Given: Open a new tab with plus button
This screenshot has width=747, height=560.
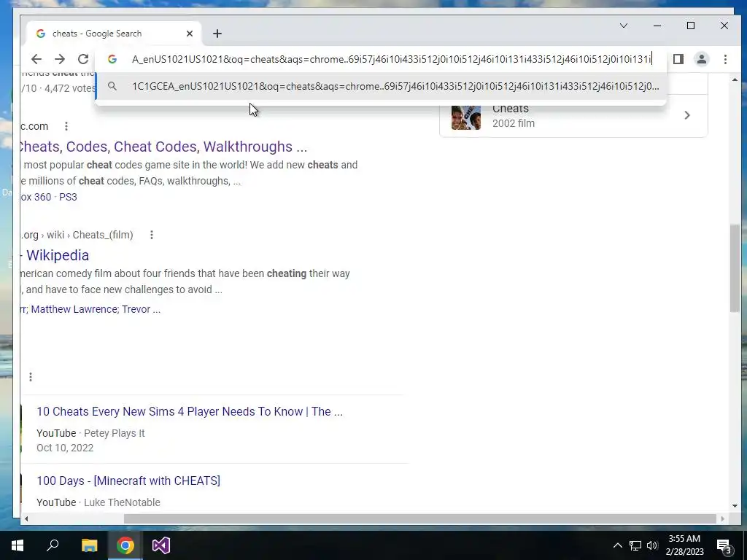Looking at the screenshot, I should coord(217,34).
